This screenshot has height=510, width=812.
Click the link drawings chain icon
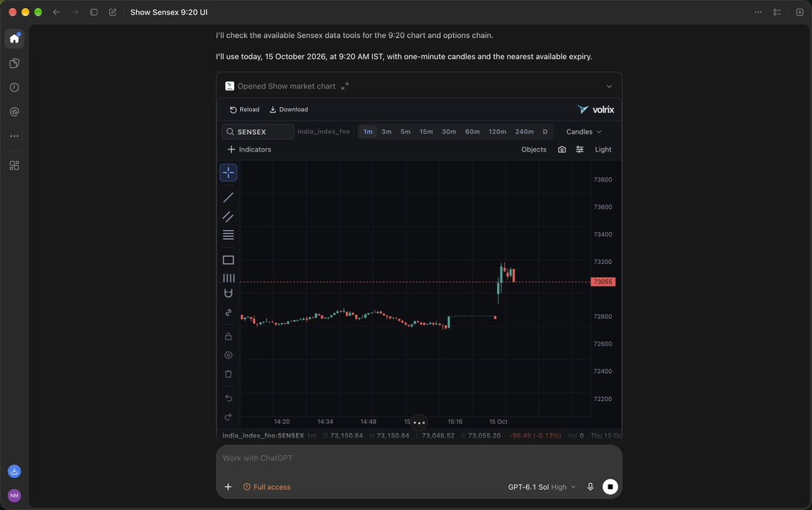point(228,312)
